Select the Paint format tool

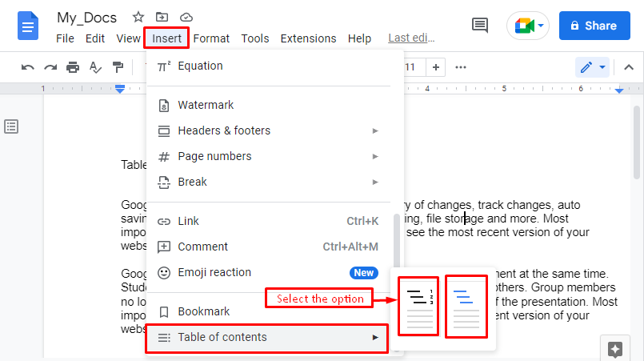pos(118,67)
